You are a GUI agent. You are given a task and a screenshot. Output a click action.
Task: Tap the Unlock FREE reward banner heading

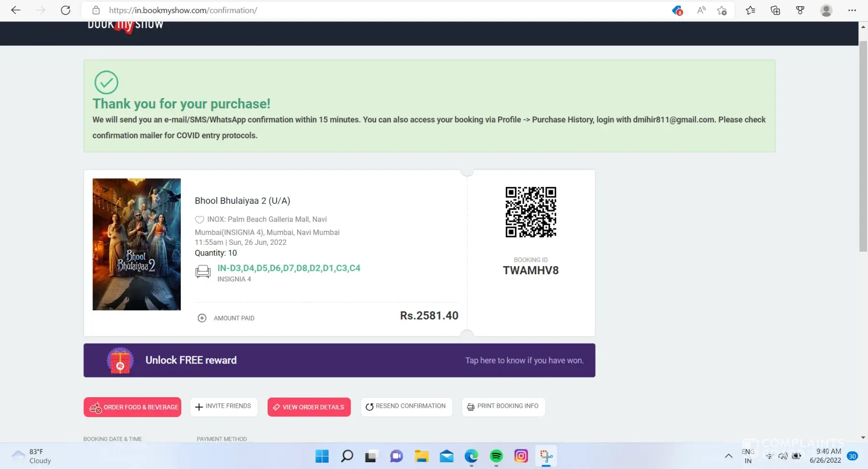[191, 361]
